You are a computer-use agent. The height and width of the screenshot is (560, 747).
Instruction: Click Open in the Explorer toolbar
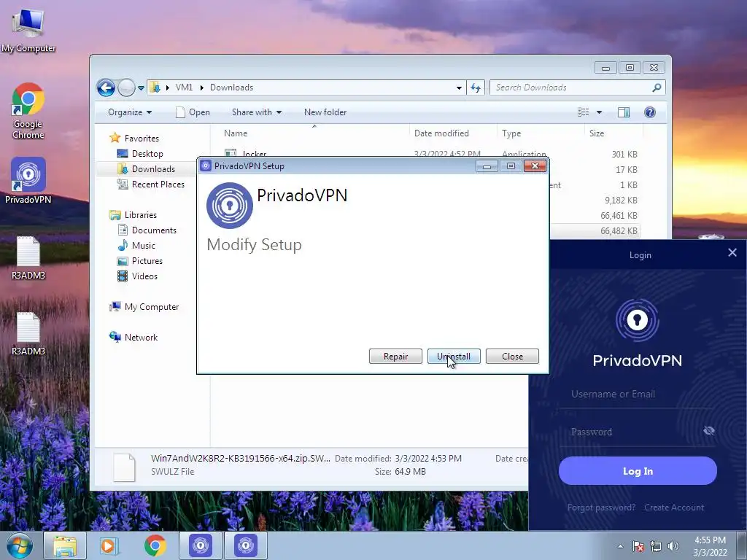point(193,112)
